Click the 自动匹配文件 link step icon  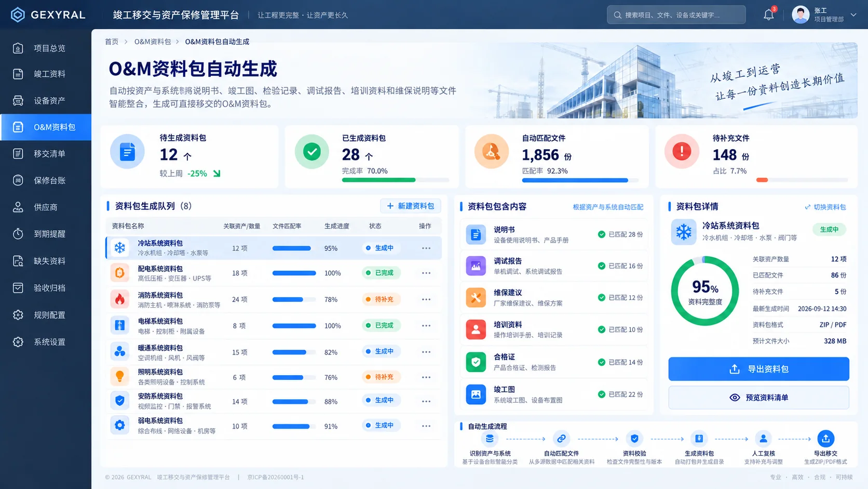pos(561,439)
